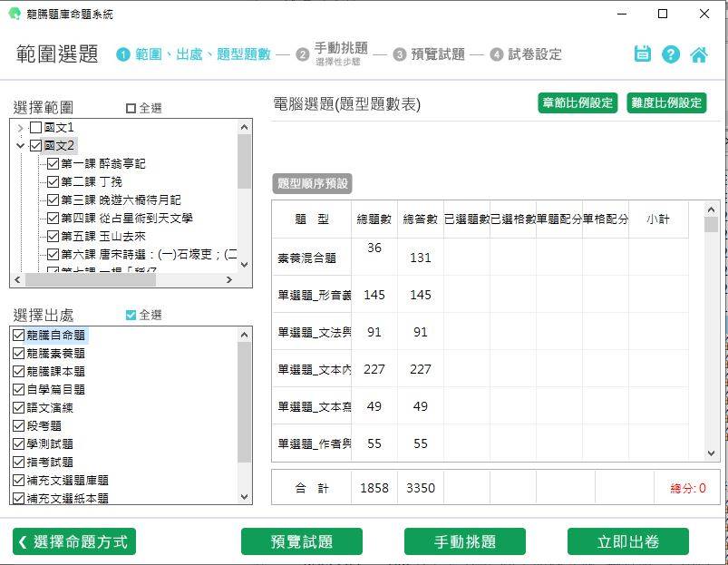Click step 2 circle icon
The image size is (728, 565).
click(x=303, y=54)
